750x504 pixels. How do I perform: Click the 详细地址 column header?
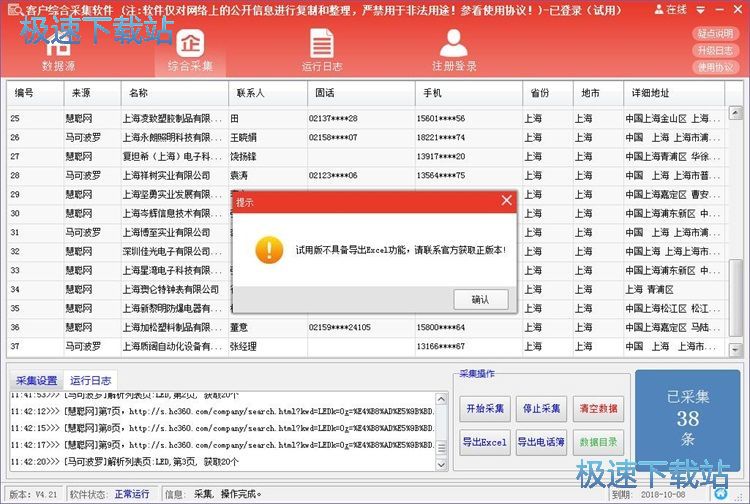pos(674,93)
